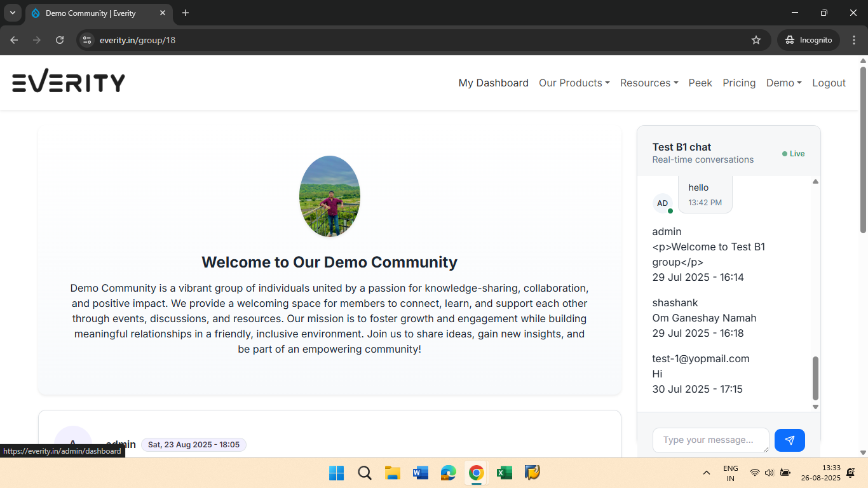
Task: Reload the page
Action: click(60, 40)
